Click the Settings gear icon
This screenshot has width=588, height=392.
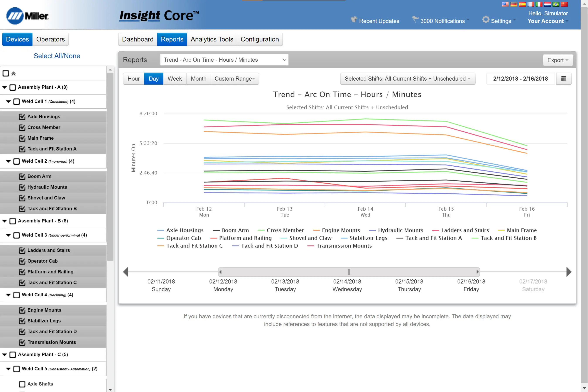pos(485,20)
